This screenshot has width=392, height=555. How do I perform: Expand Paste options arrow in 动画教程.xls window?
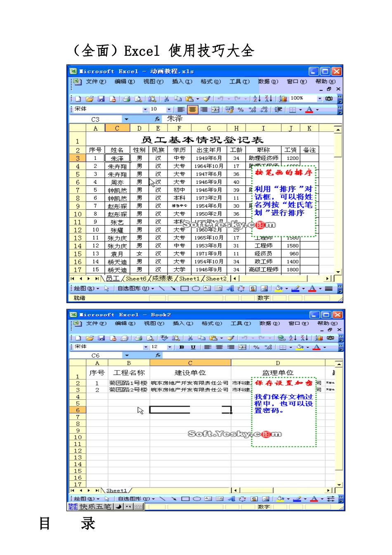[198, 99]
